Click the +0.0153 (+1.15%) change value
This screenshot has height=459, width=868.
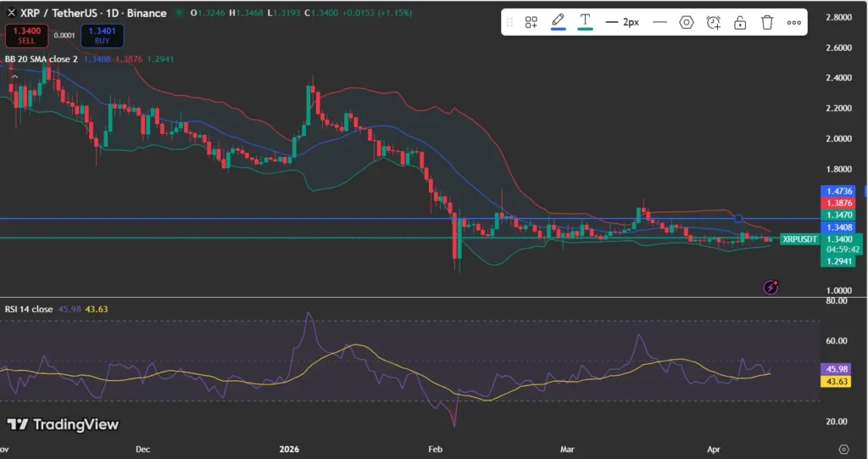(377, 13)
